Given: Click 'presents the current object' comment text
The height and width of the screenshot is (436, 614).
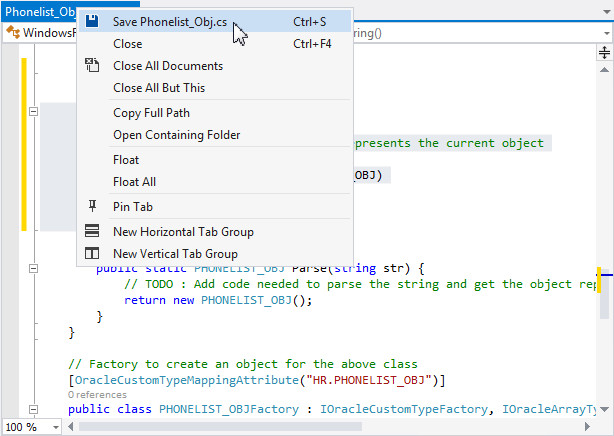Looking at the screenshot, I should tap(449, 143).
